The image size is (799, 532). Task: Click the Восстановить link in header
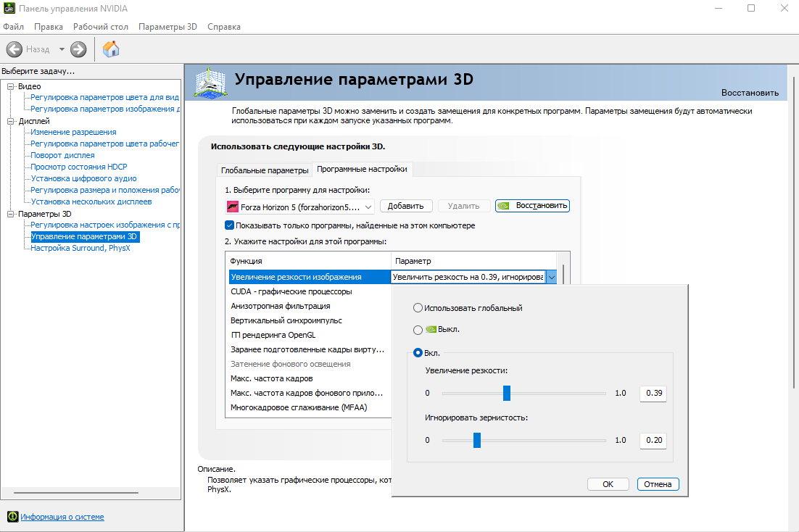click(750, 93)
